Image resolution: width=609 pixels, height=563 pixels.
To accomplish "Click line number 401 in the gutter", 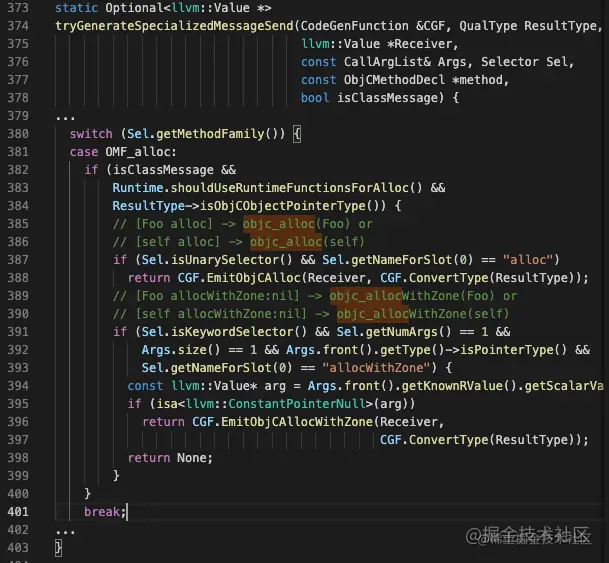I will [18, 512].
